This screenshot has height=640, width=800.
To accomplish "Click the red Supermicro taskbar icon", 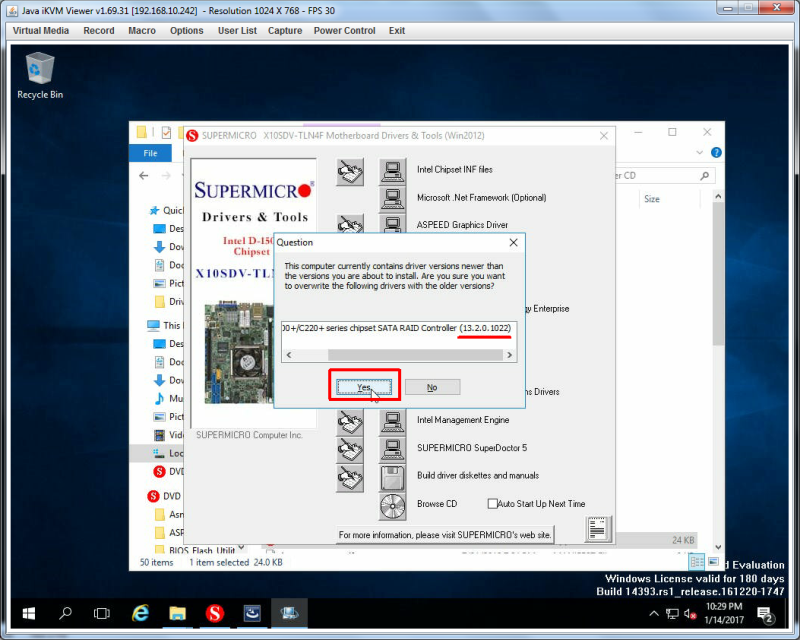I will (215, 613).
